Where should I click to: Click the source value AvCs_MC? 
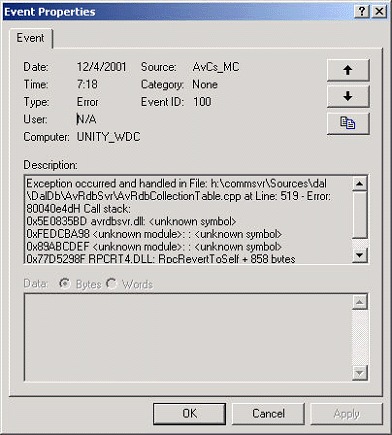point(216,67)
